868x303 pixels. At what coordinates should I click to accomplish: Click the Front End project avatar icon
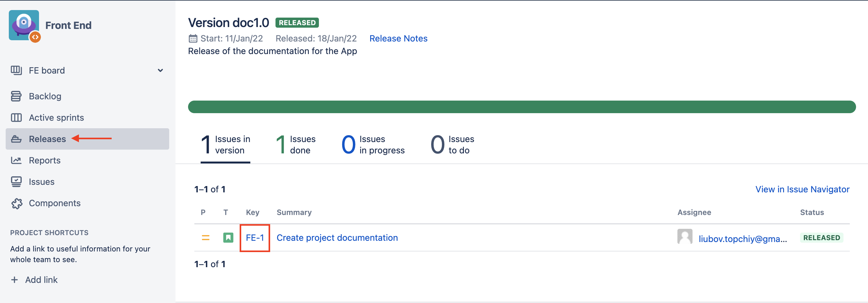point(24,25)
